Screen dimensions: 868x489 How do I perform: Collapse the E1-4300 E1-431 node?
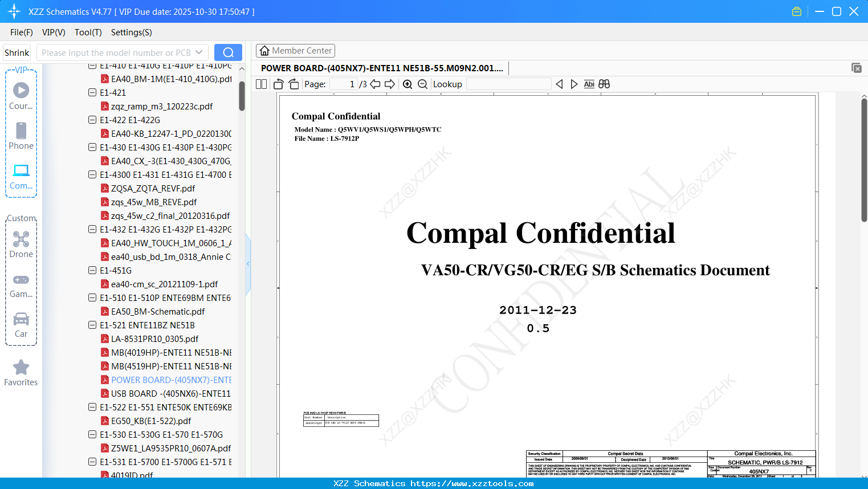(92, 174)
